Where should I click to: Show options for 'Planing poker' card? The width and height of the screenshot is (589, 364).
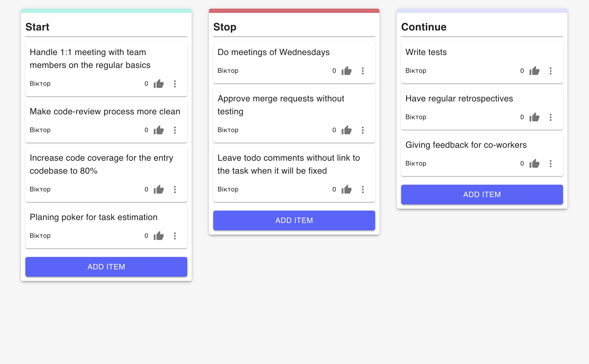tap(175, 236)
